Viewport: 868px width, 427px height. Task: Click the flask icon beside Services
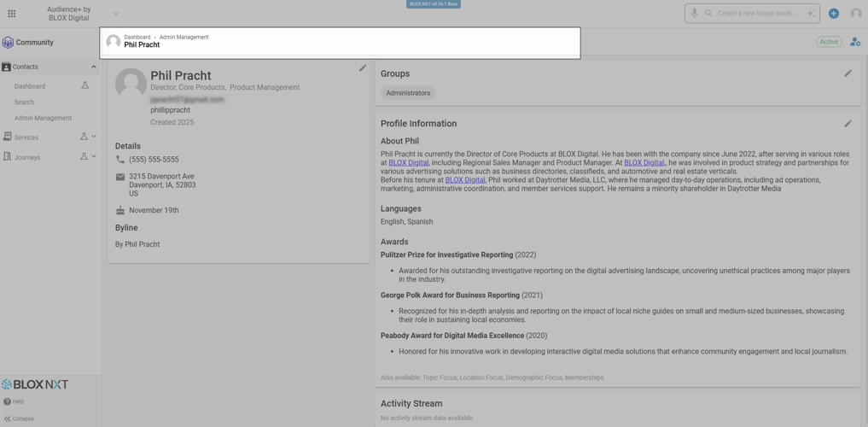[x=84, y=137]
